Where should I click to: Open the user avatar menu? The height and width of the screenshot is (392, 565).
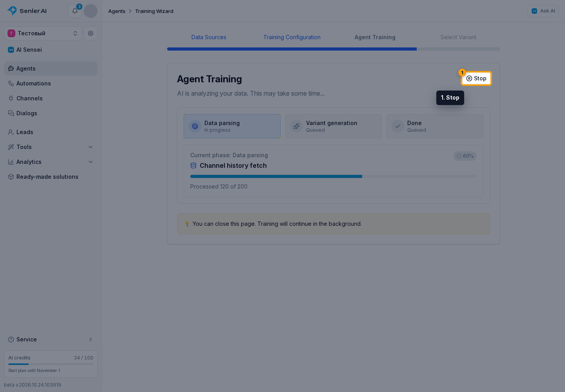coord(91,11)
